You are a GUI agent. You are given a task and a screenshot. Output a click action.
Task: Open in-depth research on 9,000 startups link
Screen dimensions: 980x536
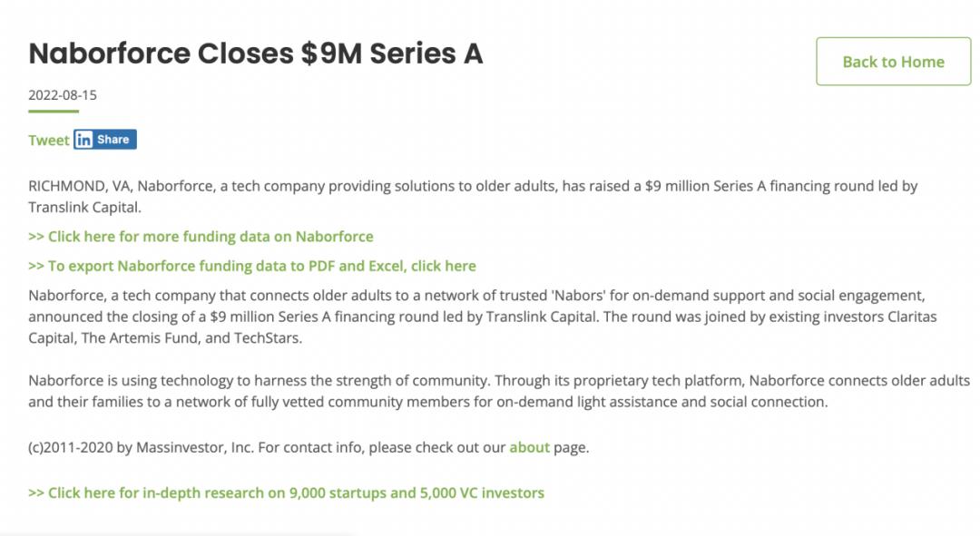coord(286,492)
